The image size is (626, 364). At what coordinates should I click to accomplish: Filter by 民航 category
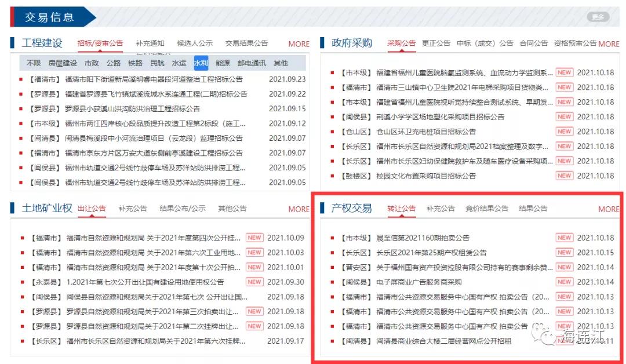pos(157,63)
